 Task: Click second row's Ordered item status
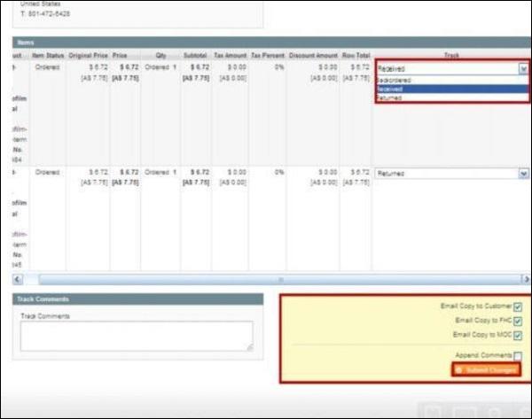click(48, 172)
